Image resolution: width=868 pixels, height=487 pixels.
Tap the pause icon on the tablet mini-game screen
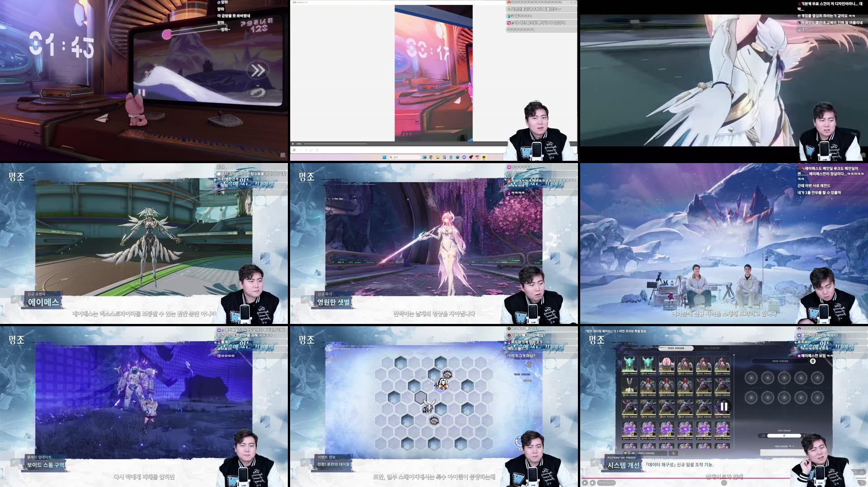pos(141,92)
